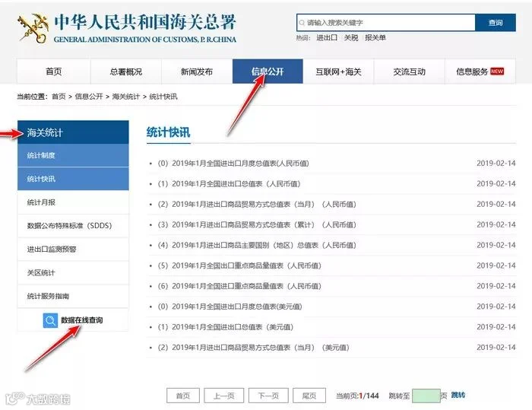Click the 海关统计 breadcrumb link

[x=126, y=97]
